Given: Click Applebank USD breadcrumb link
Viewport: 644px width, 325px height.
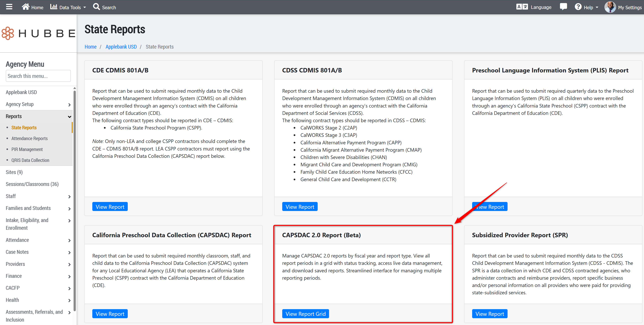Looking at the screenshot, I should click(121, 47).
